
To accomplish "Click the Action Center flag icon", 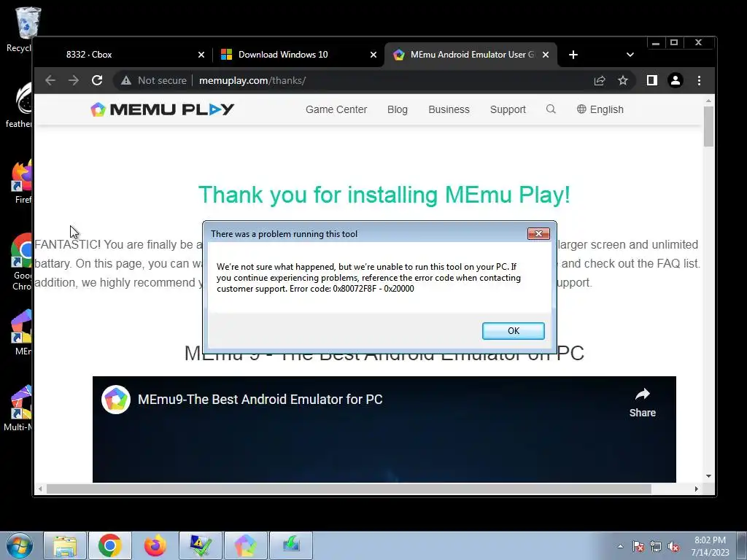I will pyautogui.click(x=638, y=546).
